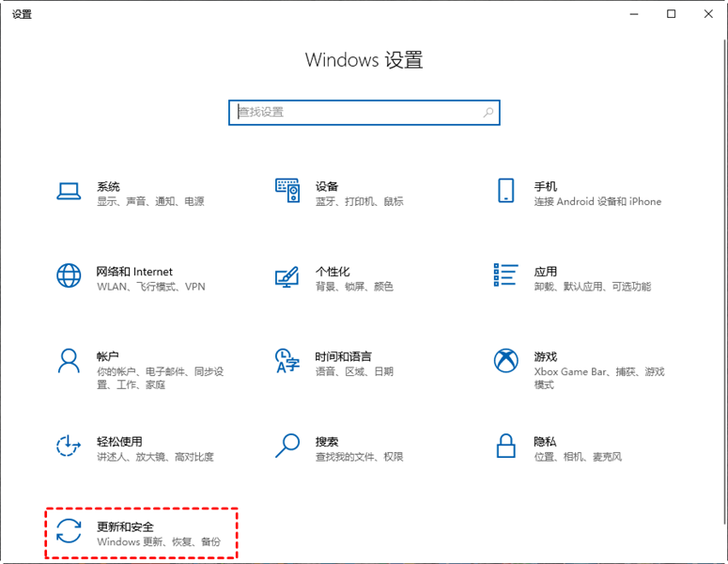Click the 轻松使用 dashed clock icon
The height and width of the screenshot is (564, 728).
pyautogui.click(x=69, y=446)
